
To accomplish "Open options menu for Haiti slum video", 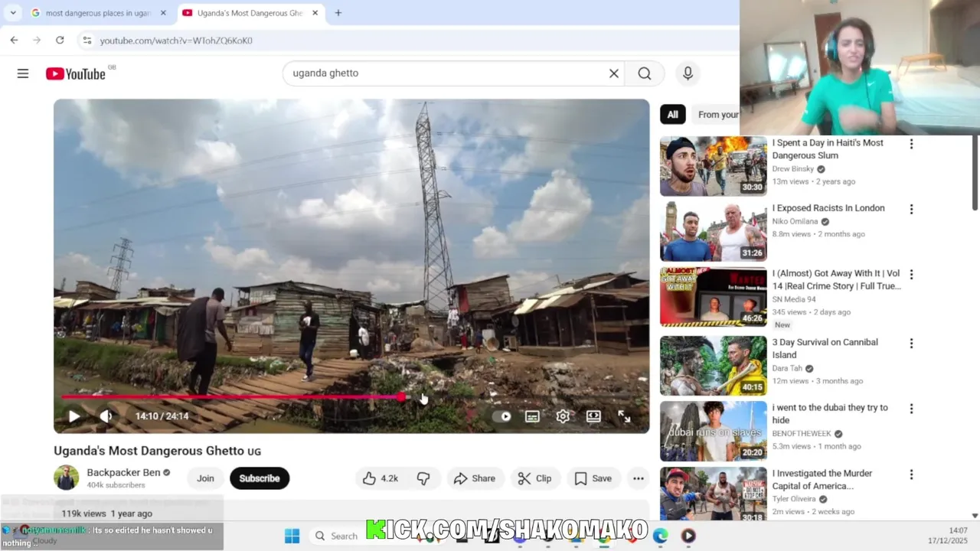I will point(911,144).
